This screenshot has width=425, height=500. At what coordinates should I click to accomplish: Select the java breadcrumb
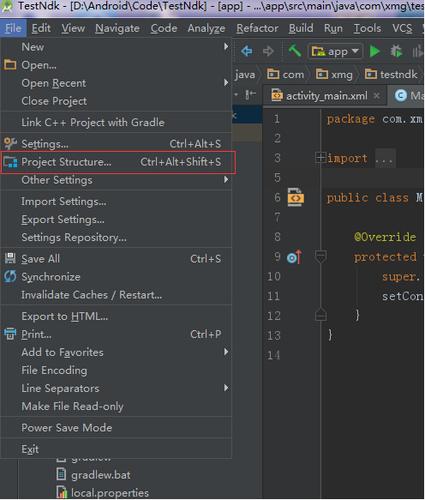point(245,74)
